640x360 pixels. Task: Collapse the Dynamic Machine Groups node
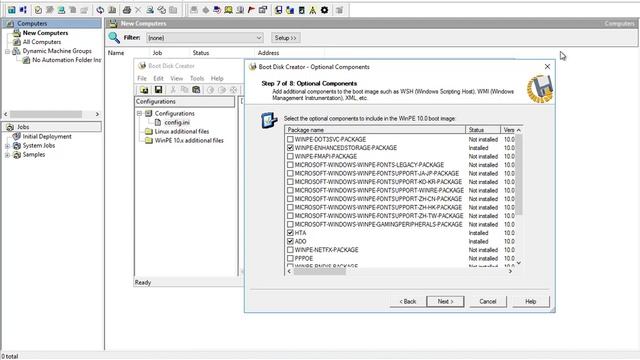coord(7,51)
